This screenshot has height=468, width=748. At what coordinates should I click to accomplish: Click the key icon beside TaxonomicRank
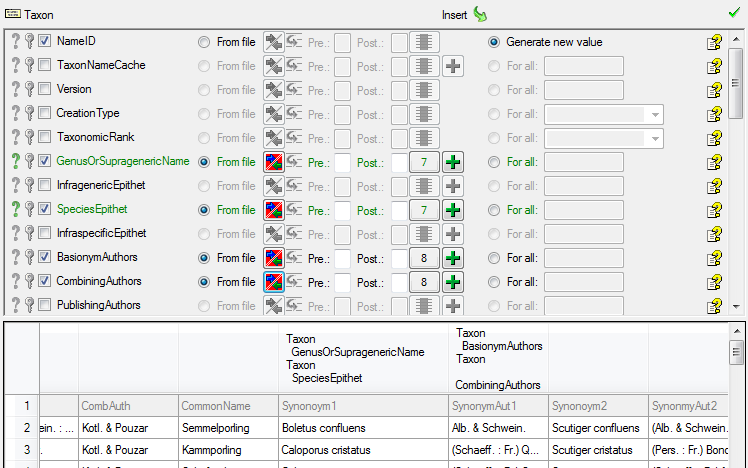coord(30,138)
